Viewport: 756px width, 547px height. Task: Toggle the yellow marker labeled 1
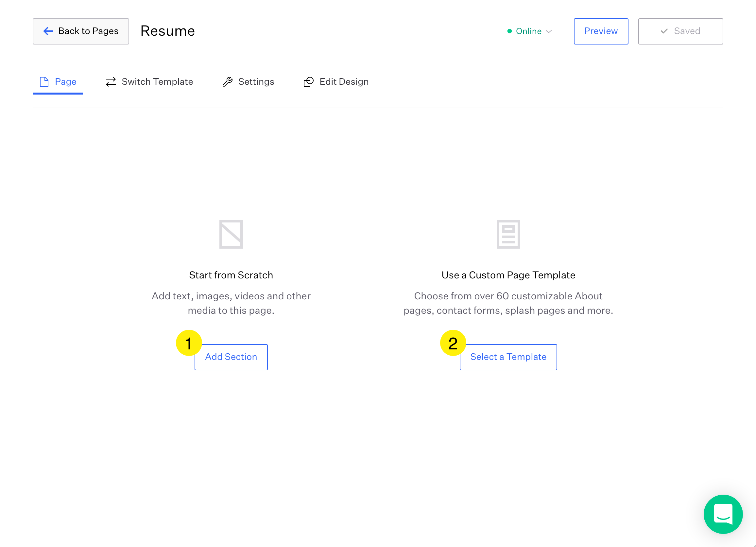click(x=189, y=343)
